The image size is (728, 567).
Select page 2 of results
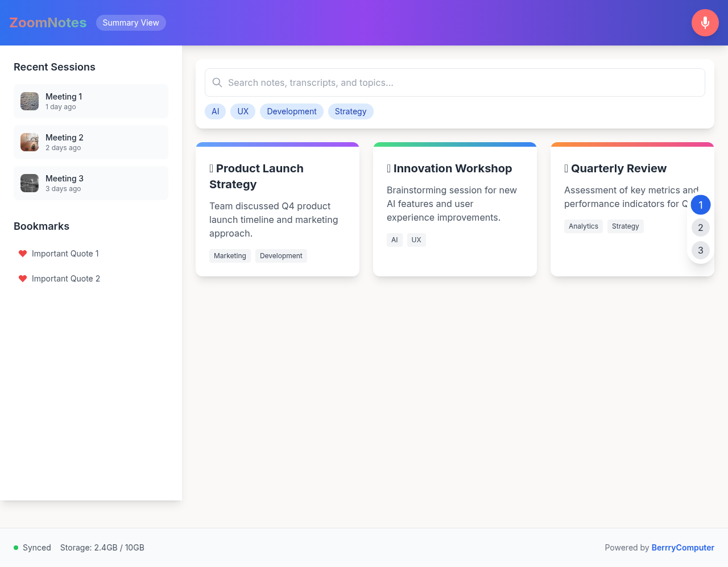(700, 227)
